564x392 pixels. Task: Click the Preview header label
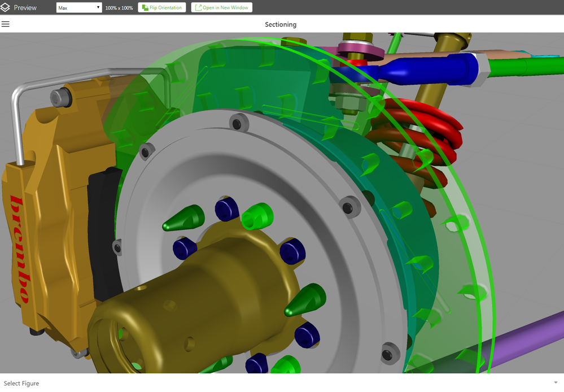[25, 7]
